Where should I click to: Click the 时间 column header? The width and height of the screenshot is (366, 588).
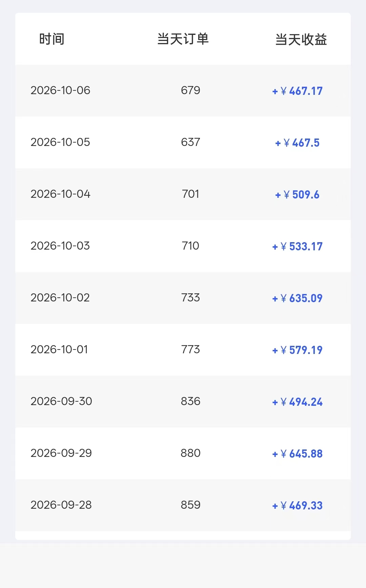point(52,39)
